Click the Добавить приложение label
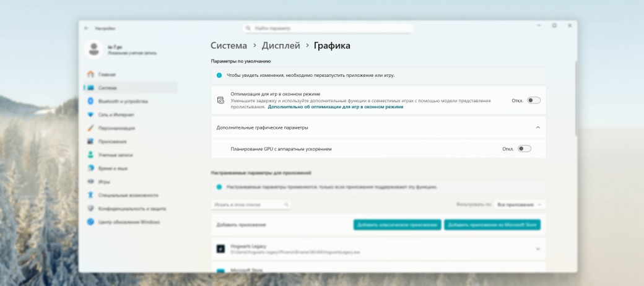This screenshot has height=286, width=644. coord(241,225)
